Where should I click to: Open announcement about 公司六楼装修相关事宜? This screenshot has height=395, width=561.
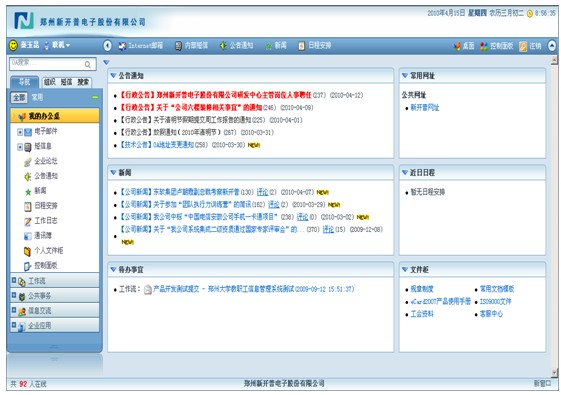[190, 107]
